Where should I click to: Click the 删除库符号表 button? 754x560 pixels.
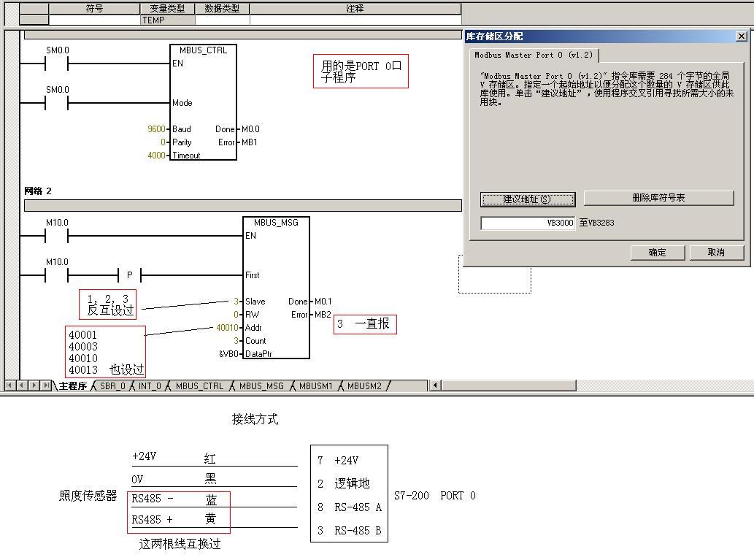click(658, 198)
